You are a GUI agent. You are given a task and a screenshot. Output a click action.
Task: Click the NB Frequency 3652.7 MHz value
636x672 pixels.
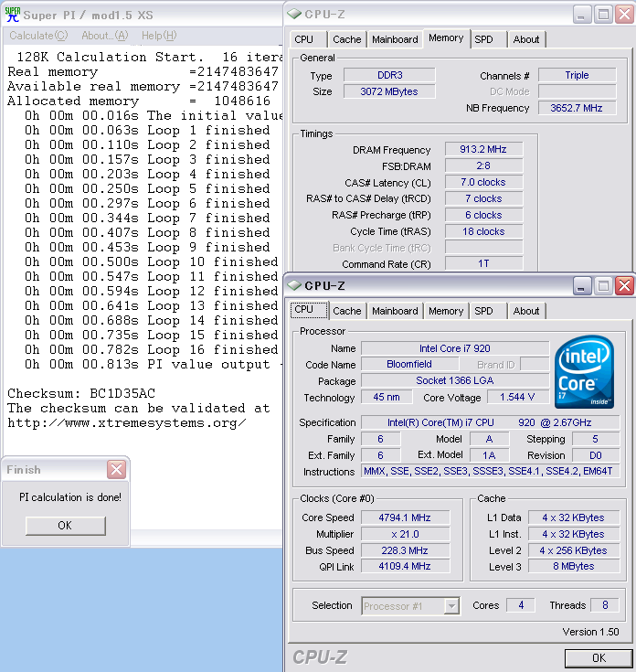click(577, 108)
